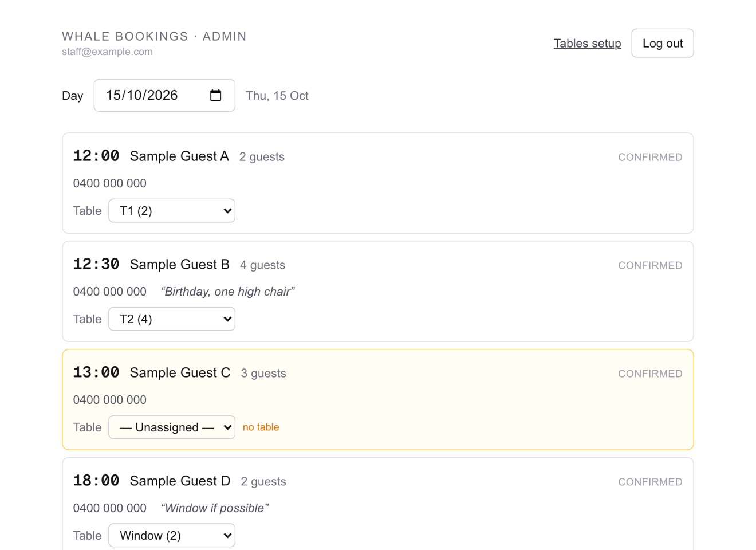This screenshot has height=550, width=756.
Task: Click CONFIRMED status for Sample Guest D
Action: [x=650, y=482]
